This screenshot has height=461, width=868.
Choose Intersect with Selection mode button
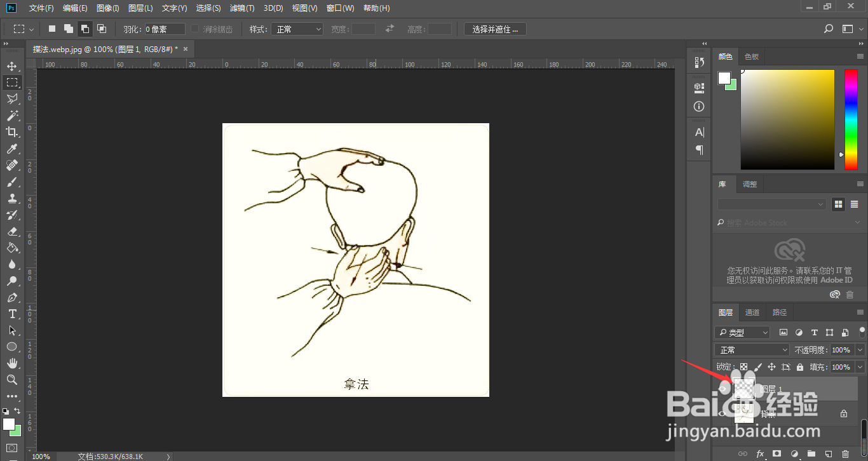(x=102, y=29)
